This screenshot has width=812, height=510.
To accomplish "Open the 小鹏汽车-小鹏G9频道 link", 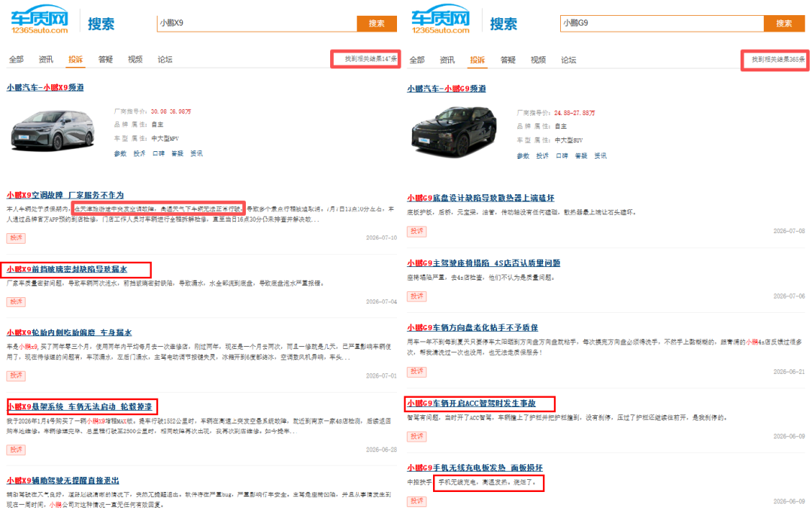I will click(447, 89).
